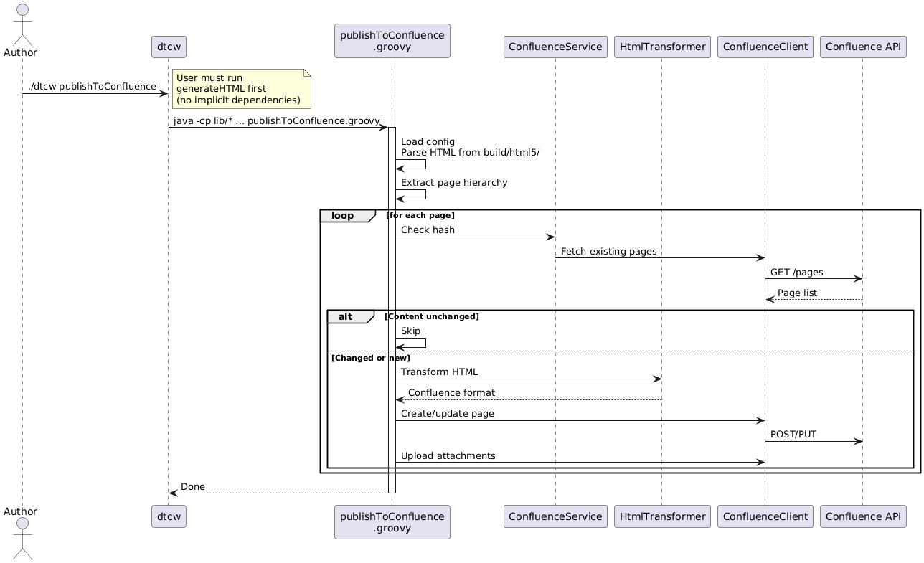The width and height of the screenshot is (924, 563).
Task: Click the bottom HtmlTransformer participant box
Action: (662, 516)
